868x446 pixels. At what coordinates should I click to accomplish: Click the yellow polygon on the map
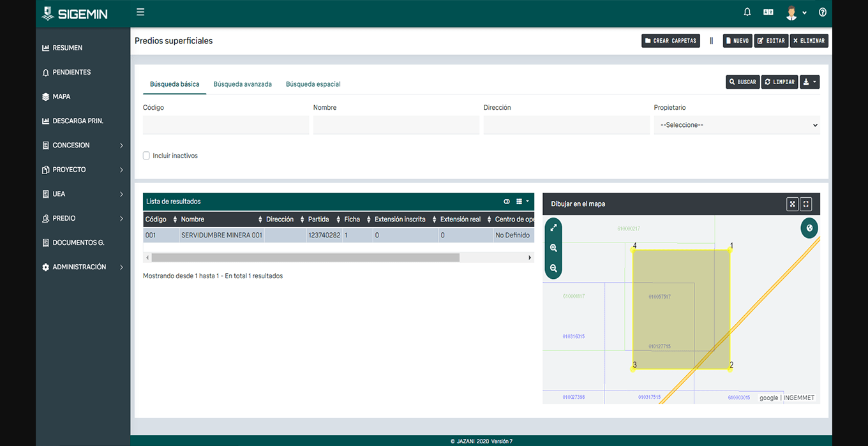point(681,309)
